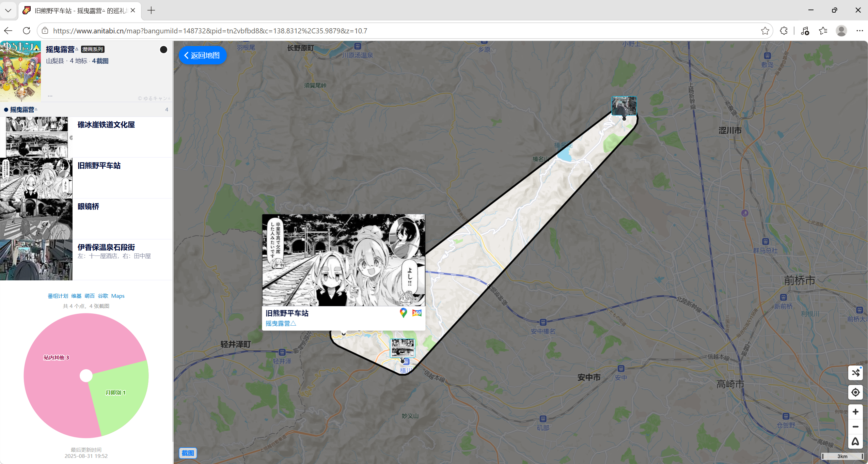The width and height of the screenshot is (868, 464).
Task: Click the 轻井泽 station icon on map
Action: pyautogui.click(x=282, y=352)
